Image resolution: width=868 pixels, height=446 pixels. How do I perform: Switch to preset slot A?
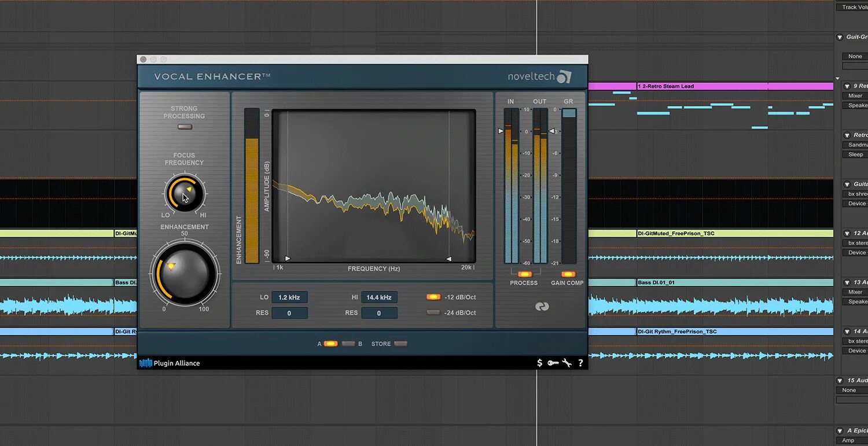click(330, 344)
